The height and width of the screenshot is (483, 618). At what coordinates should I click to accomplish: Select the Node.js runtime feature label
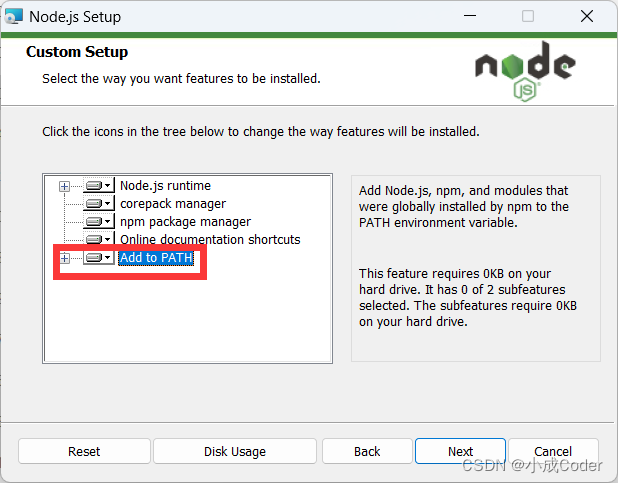[165, 186]
